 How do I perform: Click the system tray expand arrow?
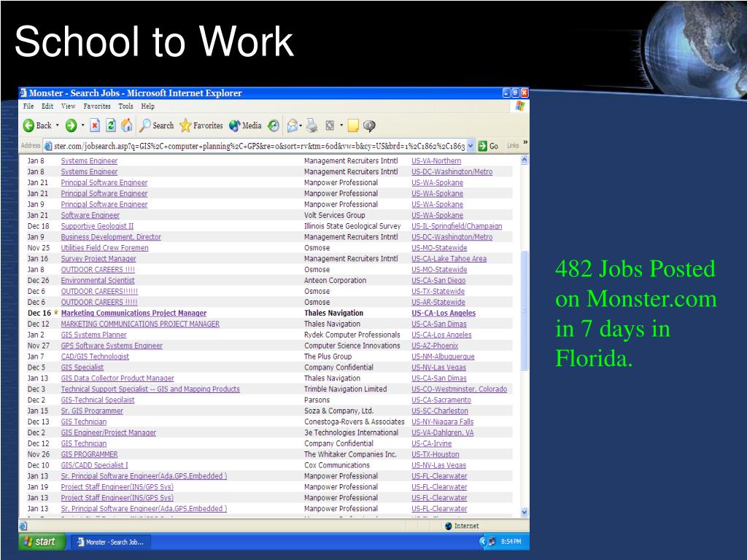tap(483, 542)
